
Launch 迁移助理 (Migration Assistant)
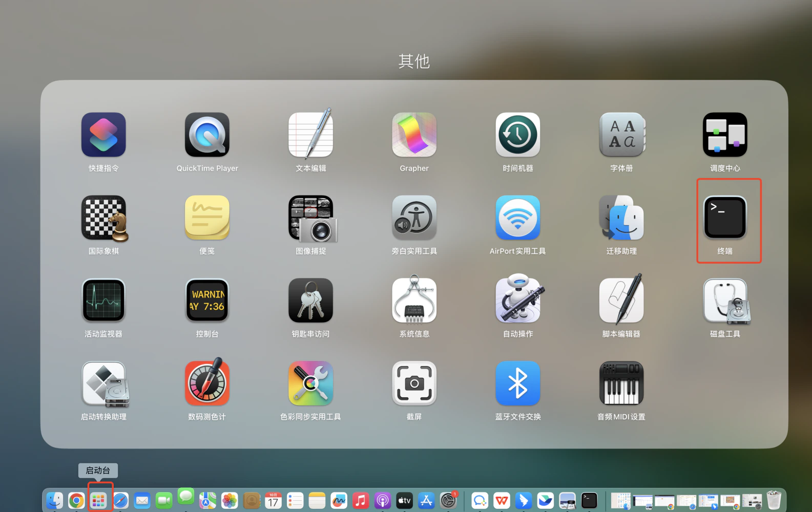(621, 218)
